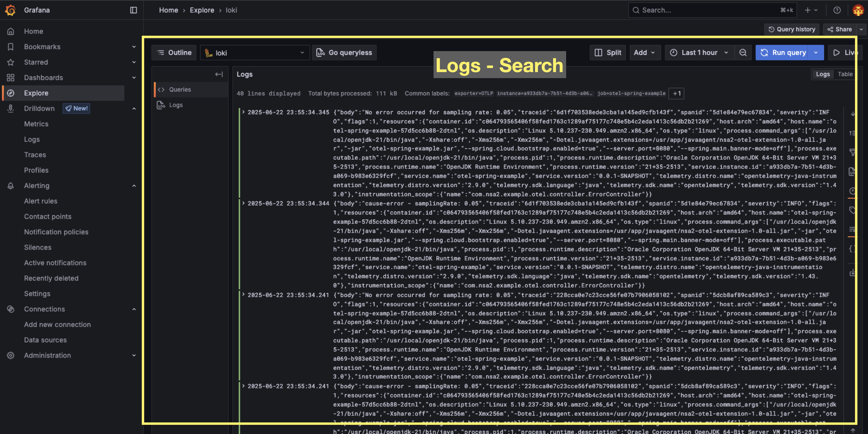Viewport: 868px width, 434px height.
Task: Open the Add dropdown
Action: [x=645, y=53]
